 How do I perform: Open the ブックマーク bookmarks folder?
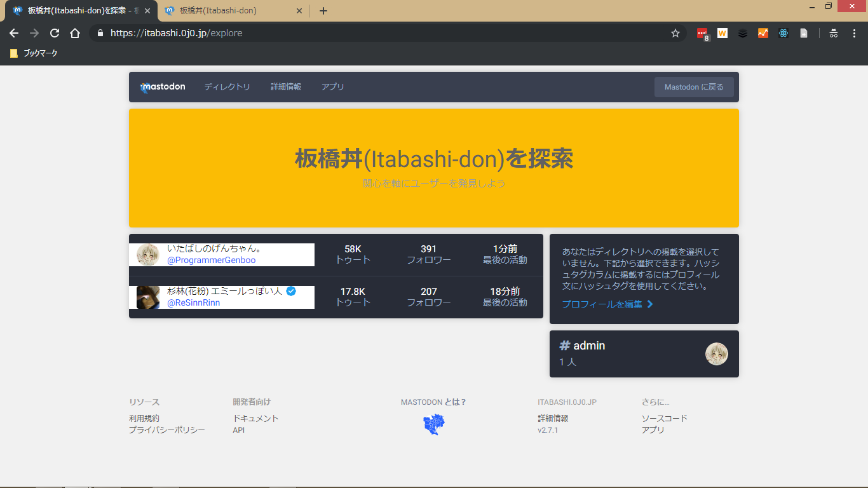34,53
